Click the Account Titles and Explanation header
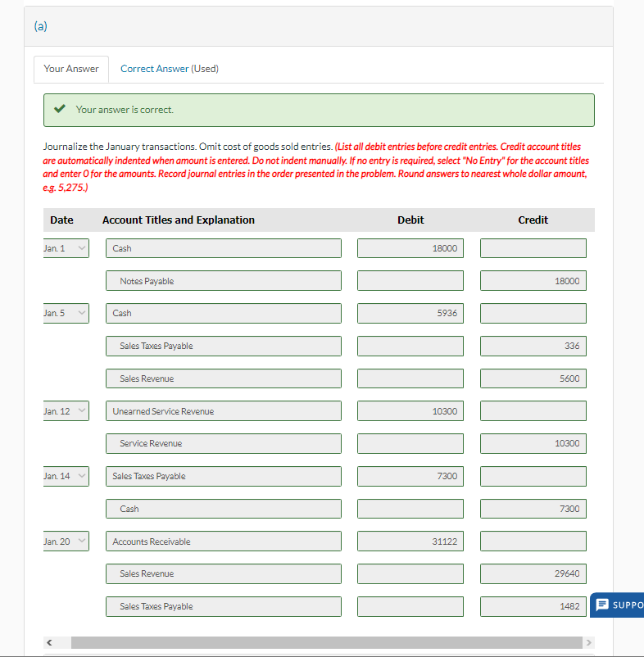 click(179, 220)
